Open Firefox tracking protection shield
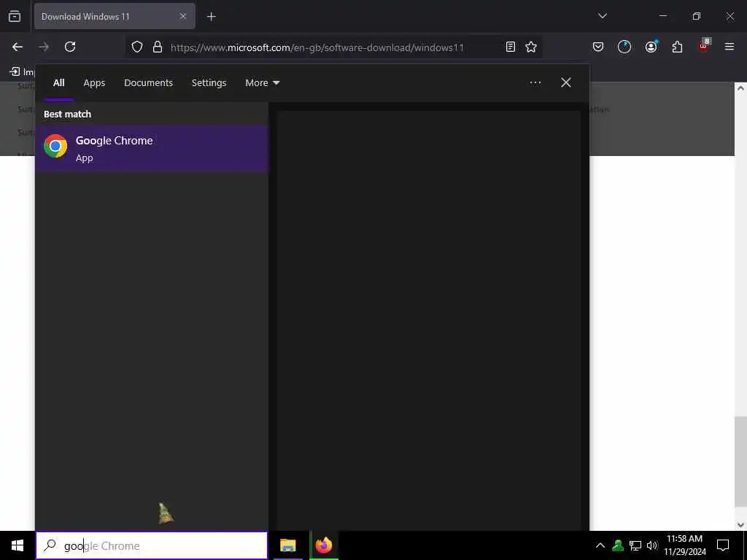The width and height of the screenshot is (747, 560). (137, 47)
